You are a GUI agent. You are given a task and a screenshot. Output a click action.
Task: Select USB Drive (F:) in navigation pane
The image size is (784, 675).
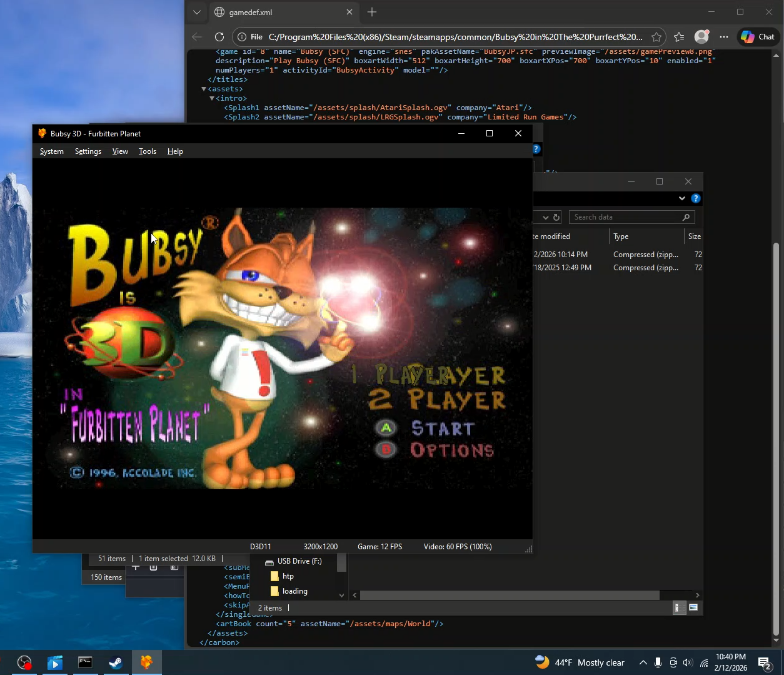click(293, 561)
